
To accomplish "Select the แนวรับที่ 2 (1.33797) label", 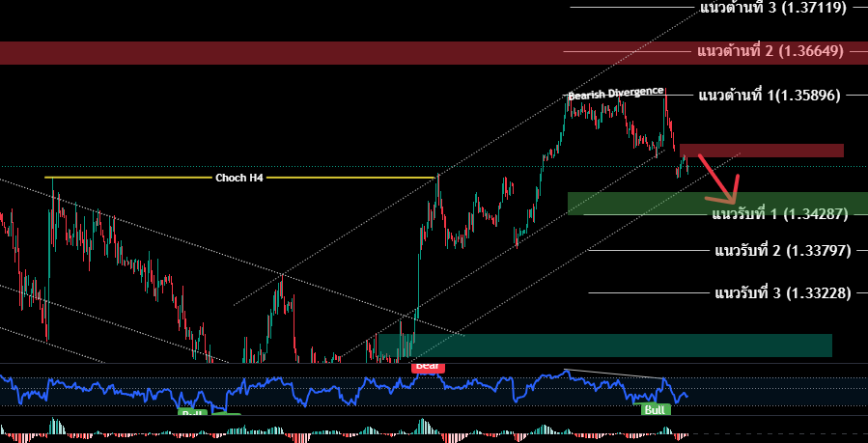I will coord(782,251).
